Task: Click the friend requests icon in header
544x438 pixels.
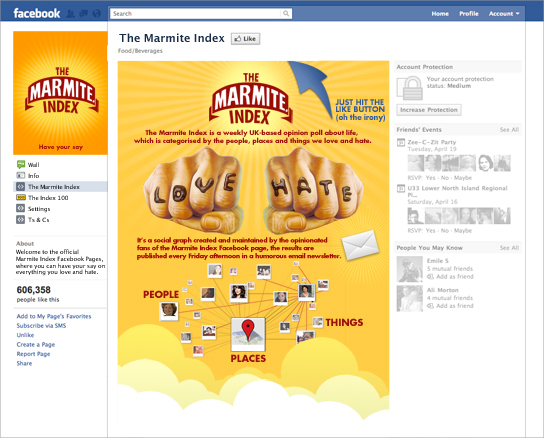Action: [x=71, y=14]
